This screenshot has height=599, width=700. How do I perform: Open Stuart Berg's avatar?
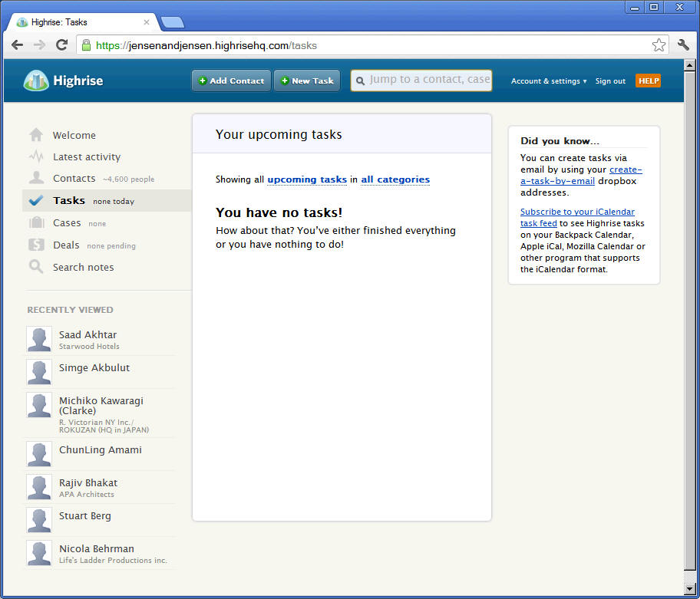pos(39,520)
